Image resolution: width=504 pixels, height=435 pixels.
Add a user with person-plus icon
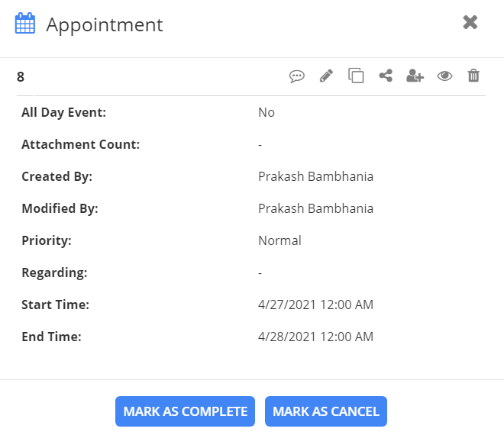pyautogui.click(x=415, y=76)
